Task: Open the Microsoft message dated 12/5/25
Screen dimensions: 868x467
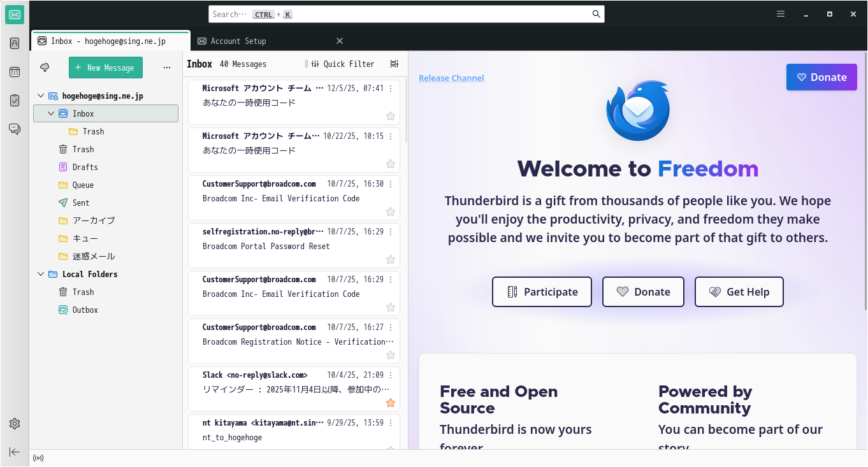Action: (x=294, y=102)
